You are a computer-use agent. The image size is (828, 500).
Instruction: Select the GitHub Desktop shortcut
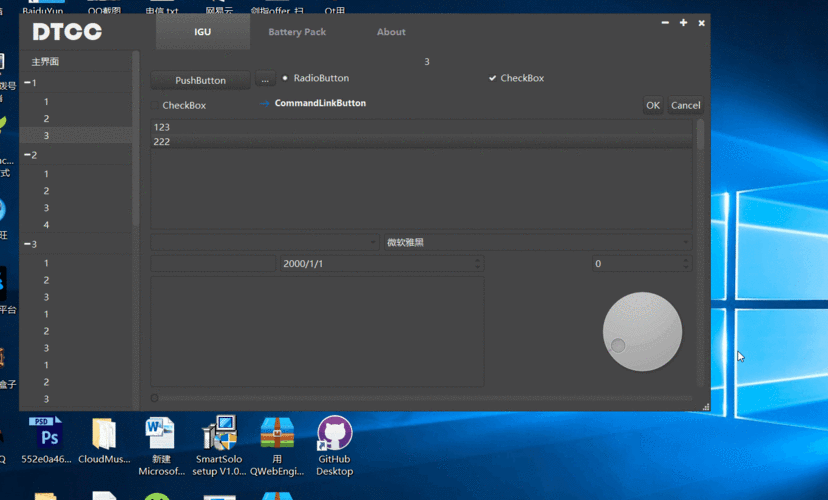pos(334,447)
